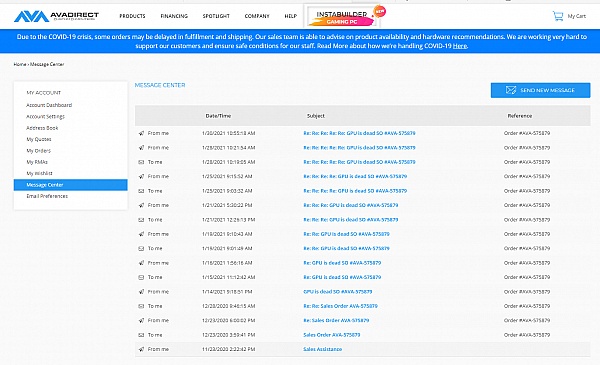Click sent icon on 1/25/2021 9:15 AM row
This screenshot has width=600, height=365.
click(x=141, y=176)
